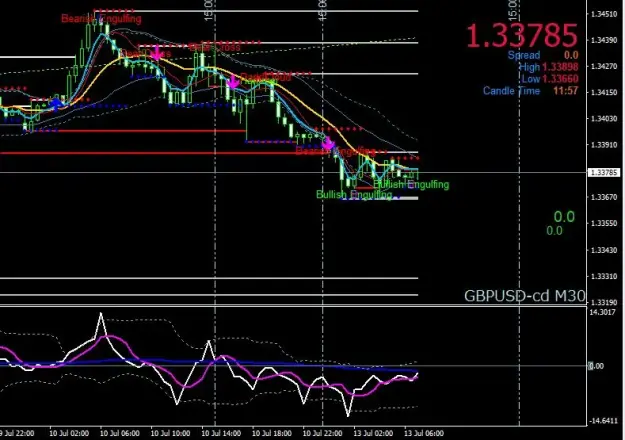Click the current price tag 1.33785 on axis
This screenshot has width=625, height=440.
tap(604, 173)
